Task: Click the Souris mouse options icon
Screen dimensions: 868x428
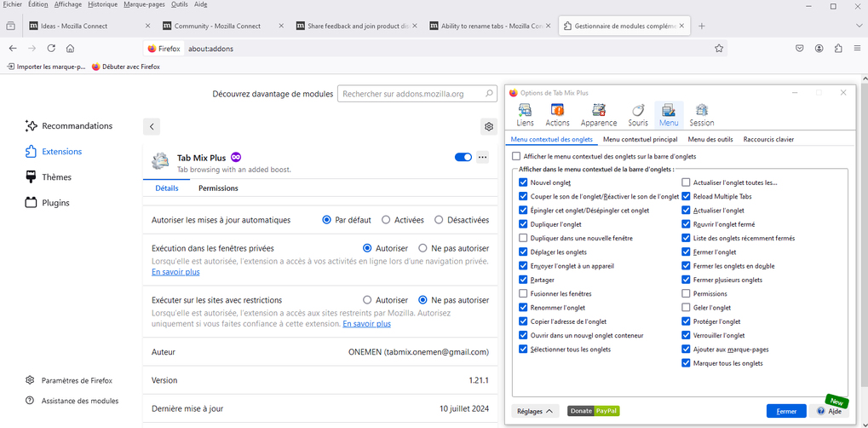Action: point(638,114)
